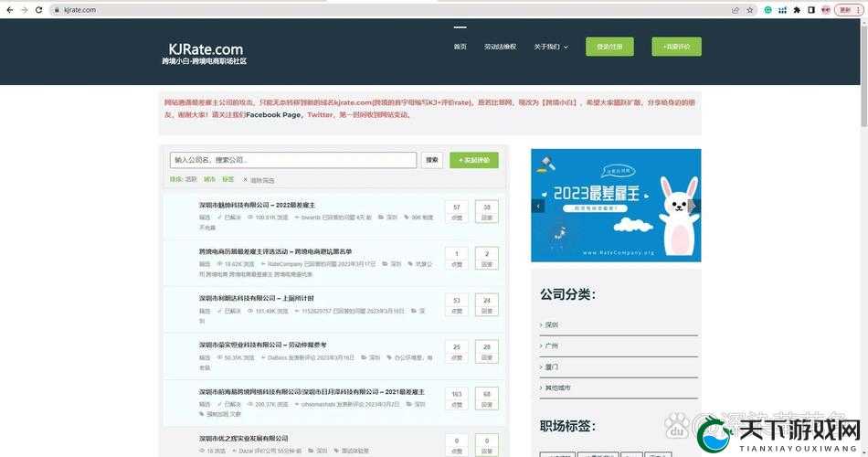Open the browser three-dot menu
868x457 pixels.
[859, 10]
